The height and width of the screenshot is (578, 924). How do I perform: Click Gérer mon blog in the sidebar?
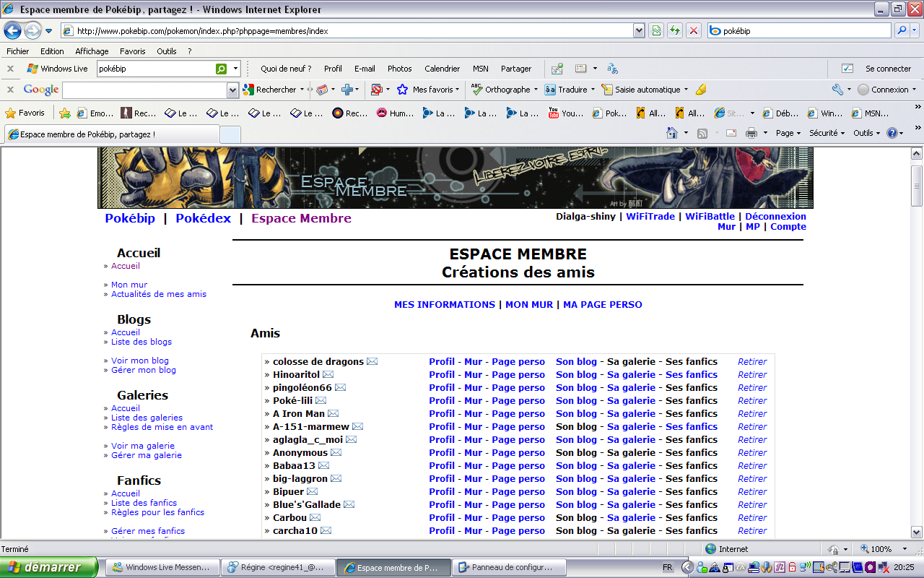[144, 370]
